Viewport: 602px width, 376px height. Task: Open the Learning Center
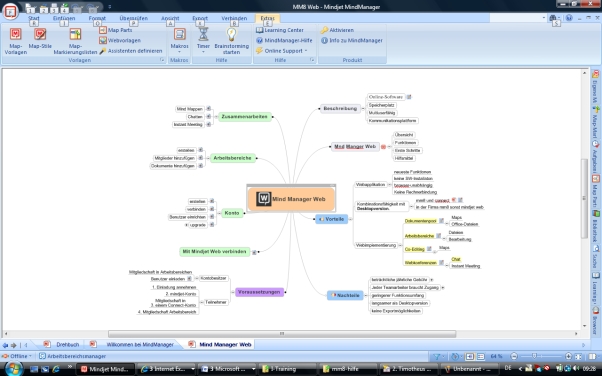pyautogui.click(x=280, y=30)
